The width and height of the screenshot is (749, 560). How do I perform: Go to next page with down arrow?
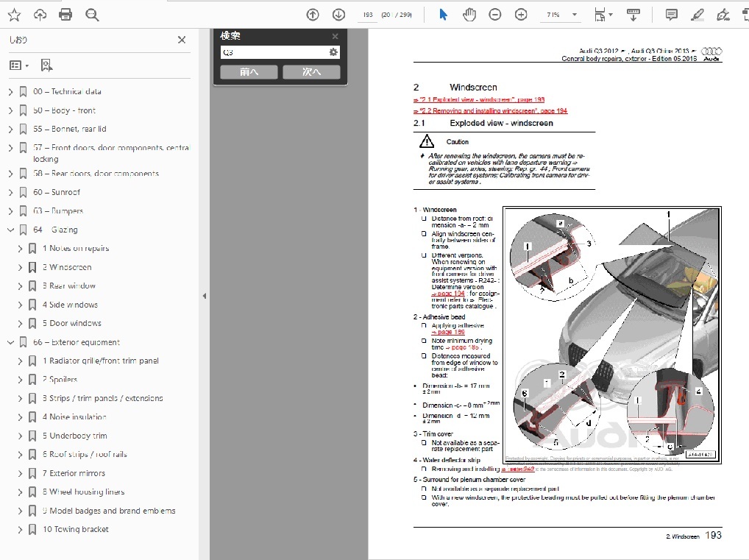pos(338,15)
